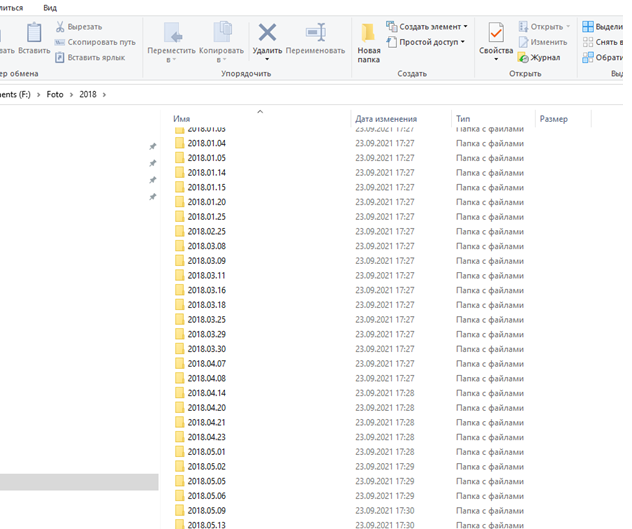Viewport: 632px width, 529px height.
Task: Click 2018 in the address breadcrumb
Action: pos(88,94)
